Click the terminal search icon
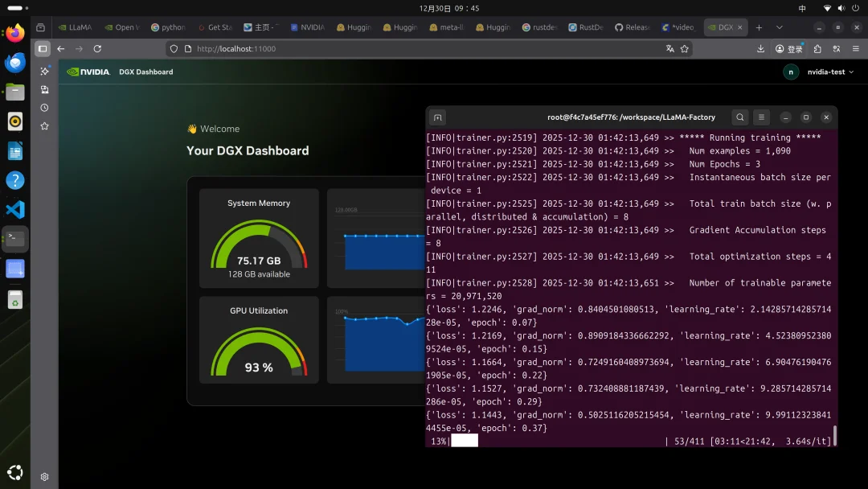Screen dimensions: 868x489 click(740, 117)
